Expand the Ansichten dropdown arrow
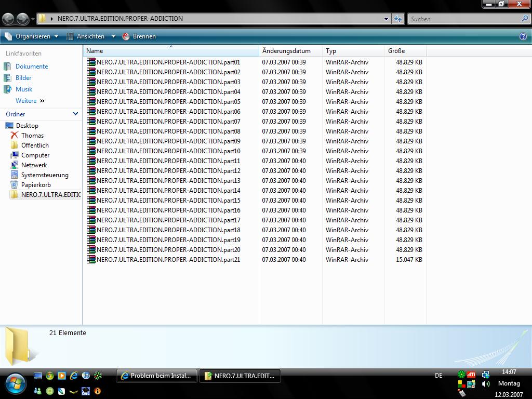This screenshot has width=532, height=399. coord(113,36)
